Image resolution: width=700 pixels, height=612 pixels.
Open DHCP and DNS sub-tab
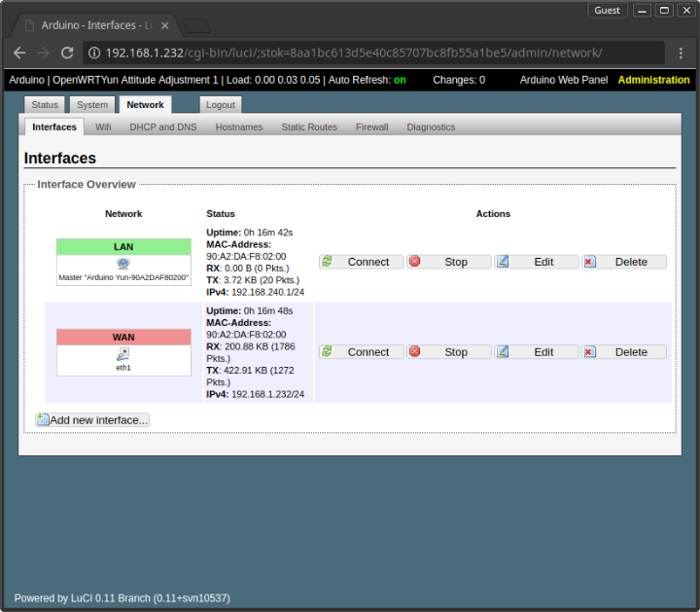pos(163,126)
